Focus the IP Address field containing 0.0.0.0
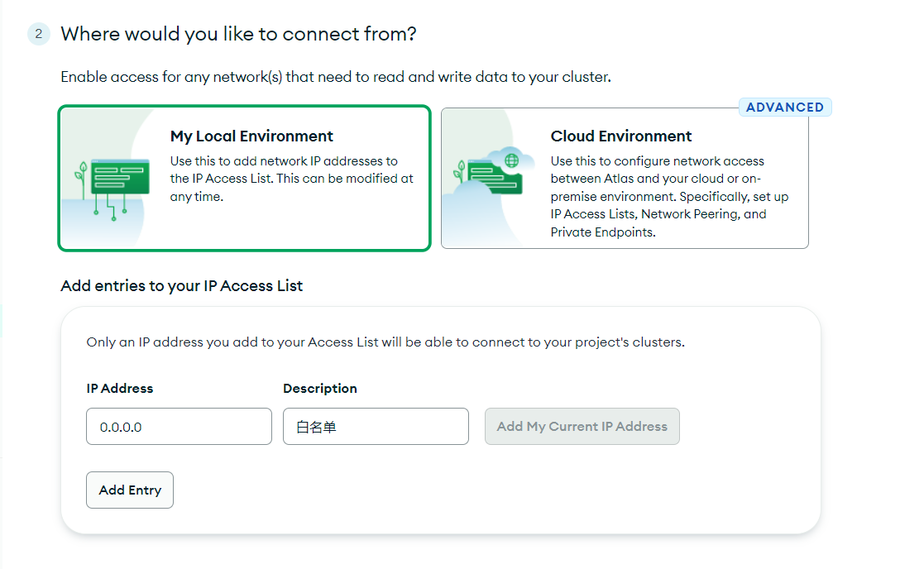Image resolution: width=924 pixels, height=569 pixels. tap(179, 427)
